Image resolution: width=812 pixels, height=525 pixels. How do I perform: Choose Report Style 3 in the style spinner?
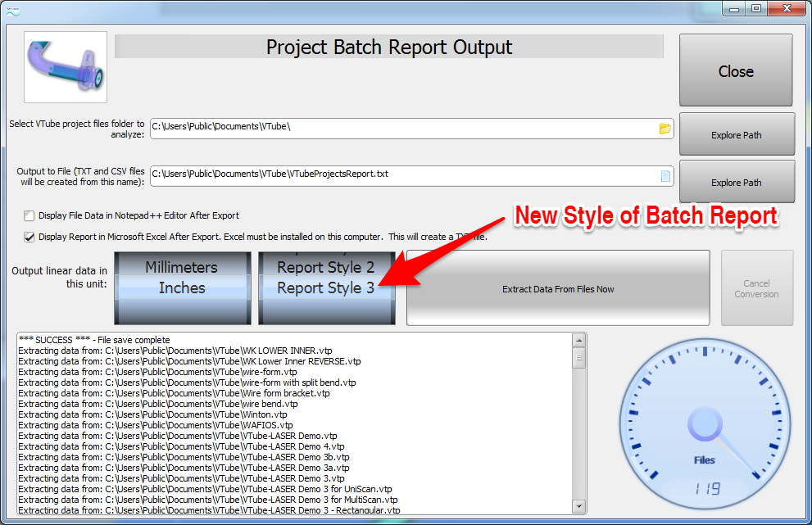tap(325, 288)
